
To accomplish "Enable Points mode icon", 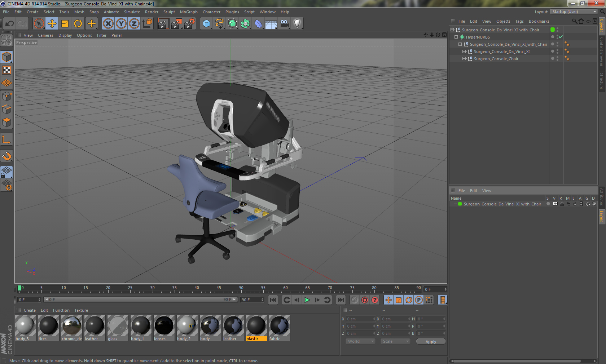I will coord(6,96).
